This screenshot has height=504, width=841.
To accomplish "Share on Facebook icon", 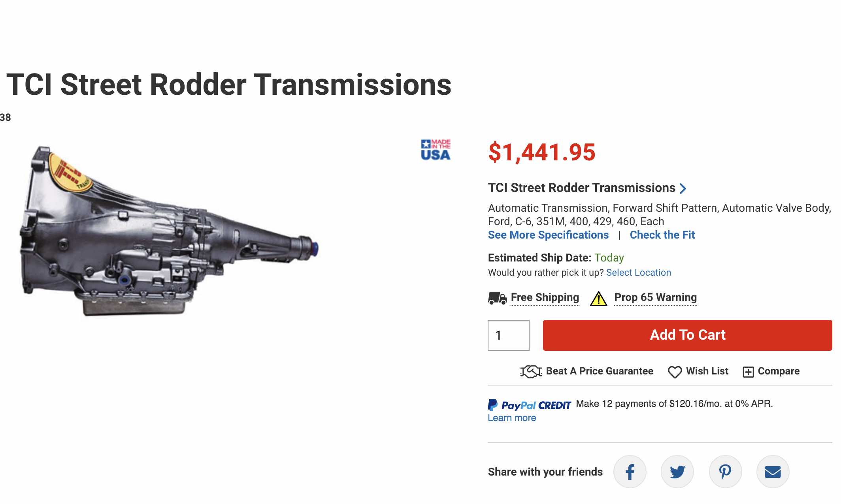I will pos(630,472).
